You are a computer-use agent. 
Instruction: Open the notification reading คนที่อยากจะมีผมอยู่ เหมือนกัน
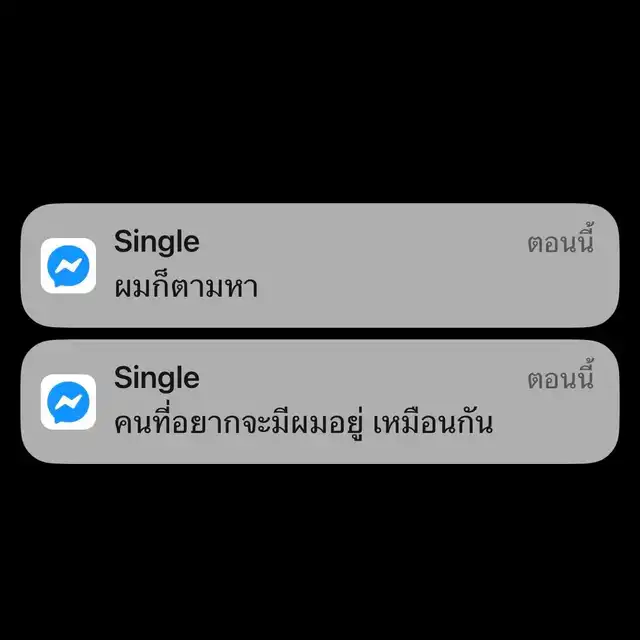pos(320,402)
